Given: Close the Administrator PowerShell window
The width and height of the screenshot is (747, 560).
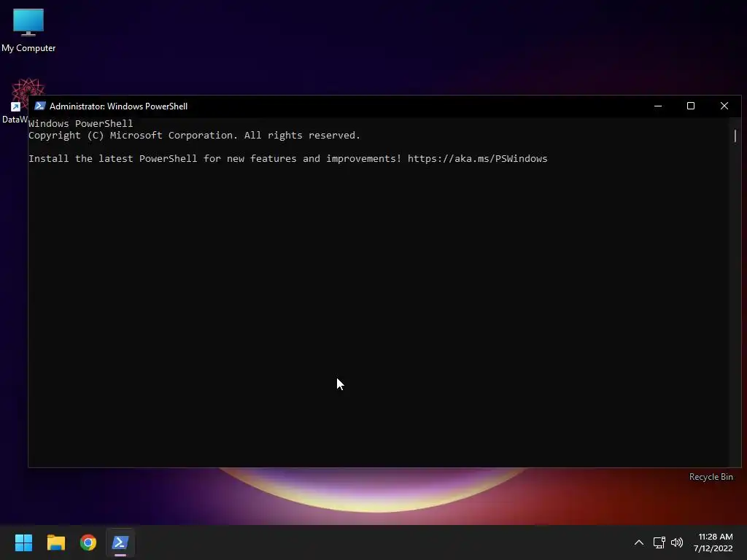Looking at the screenshot, I should [724, 106].
